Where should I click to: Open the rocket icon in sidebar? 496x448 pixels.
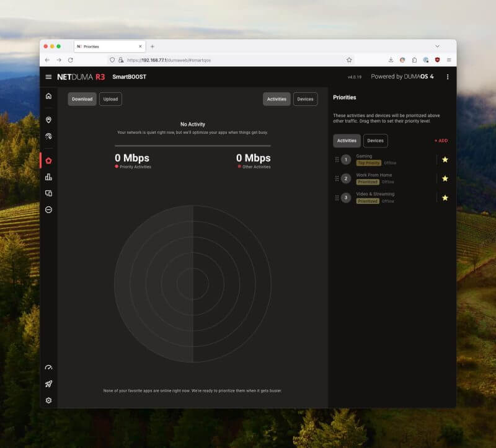point(48,384)
